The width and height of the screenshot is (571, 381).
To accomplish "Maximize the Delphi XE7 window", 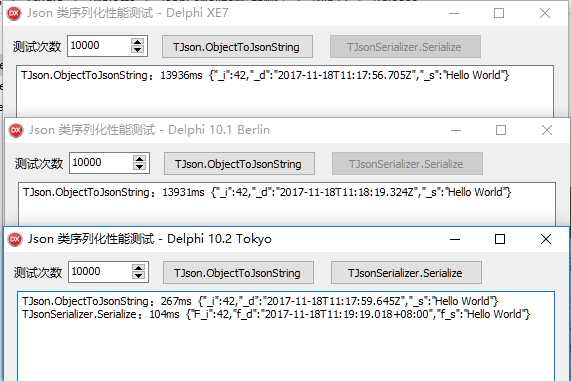I will (x=499, y=13).
